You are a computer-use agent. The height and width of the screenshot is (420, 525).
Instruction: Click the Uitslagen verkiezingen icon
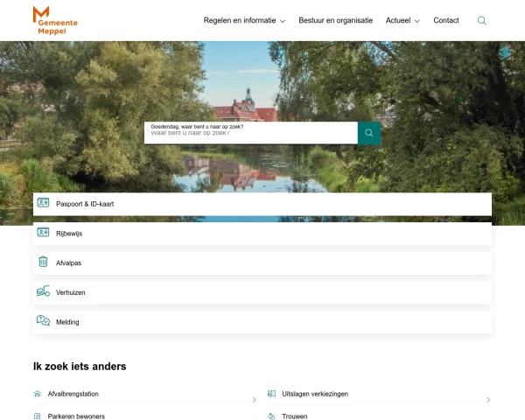pyautogui.click(x=271, y=394)
